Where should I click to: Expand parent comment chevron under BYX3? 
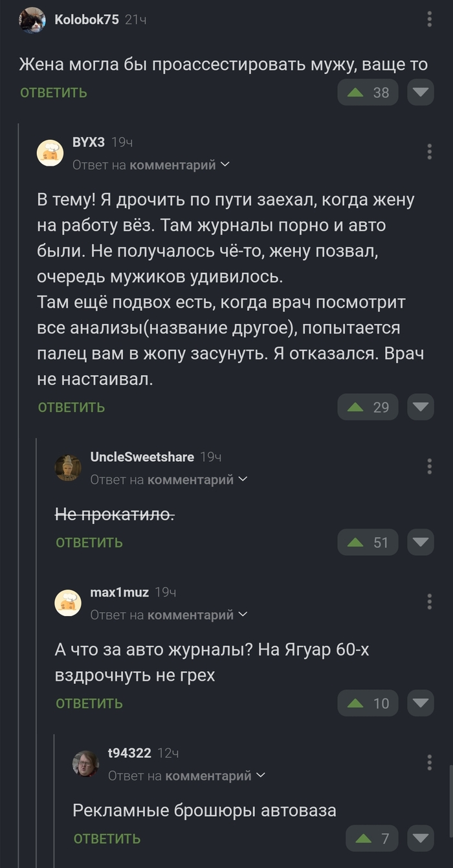225,165
